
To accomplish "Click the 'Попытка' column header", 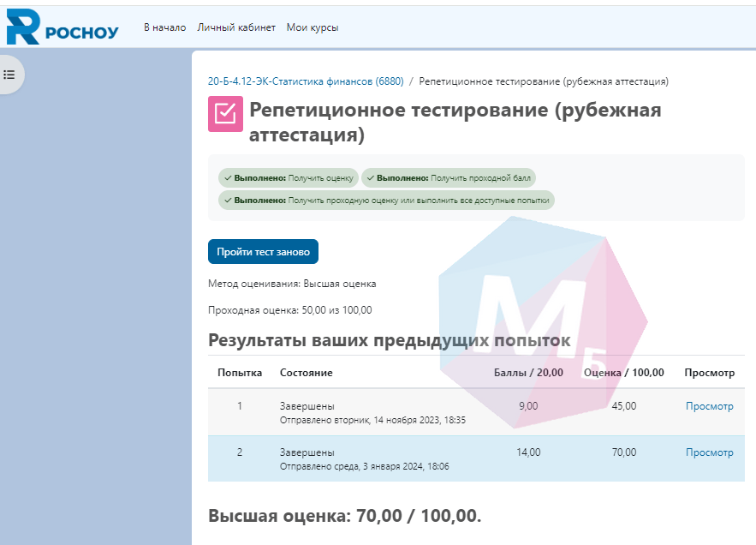I will (x=240, y=373).
